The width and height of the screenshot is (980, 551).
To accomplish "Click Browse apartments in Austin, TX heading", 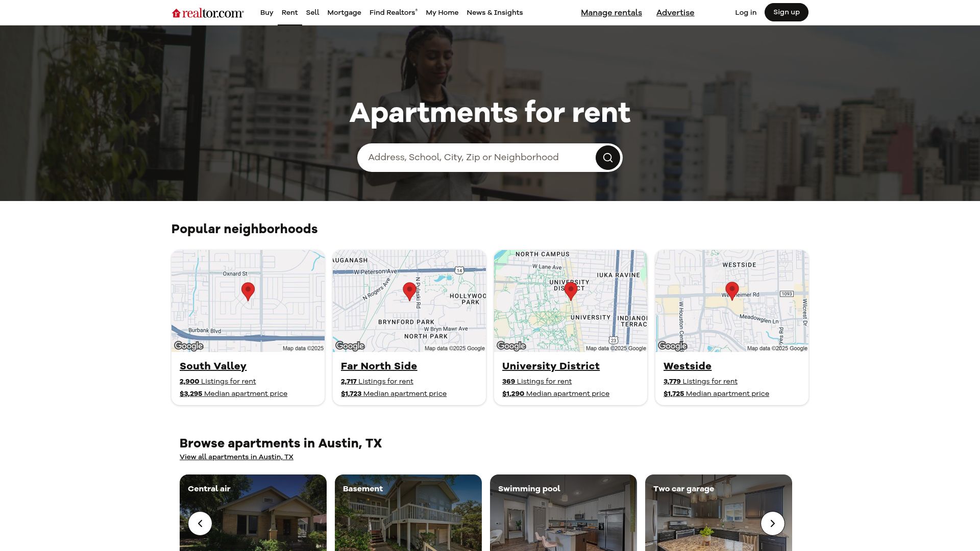I will click(x=281, y=443).
